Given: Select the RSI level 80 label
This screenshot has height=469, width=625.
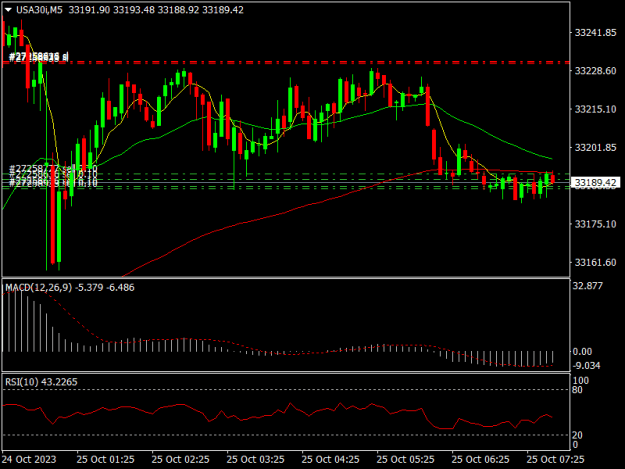Looking at the screenshot, I should [x=577, y=390].
